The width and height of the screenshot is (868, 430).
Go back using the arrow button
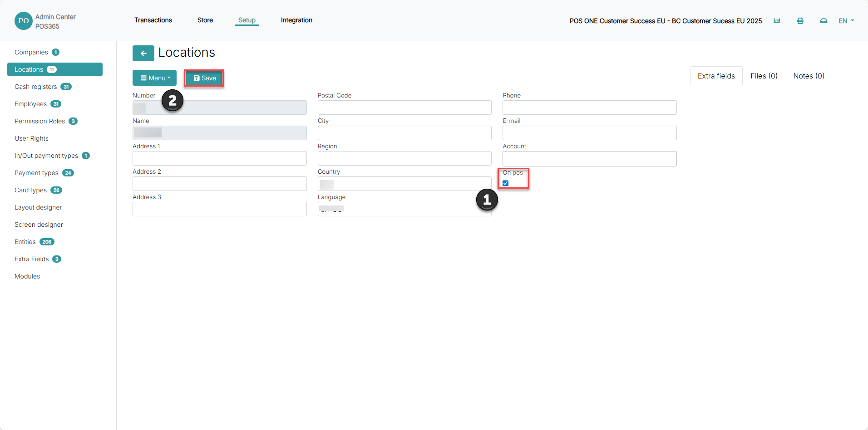143,53
